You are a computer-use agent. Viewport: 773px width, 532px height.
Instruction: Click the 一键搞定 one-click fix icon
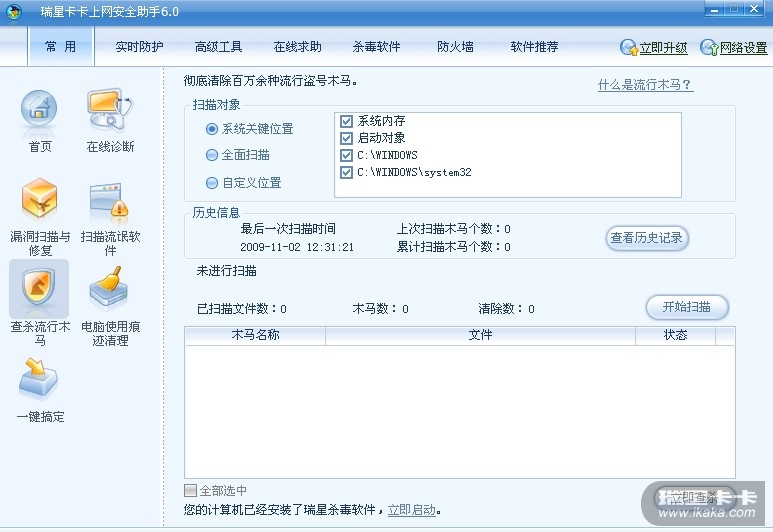coord(38,379)
